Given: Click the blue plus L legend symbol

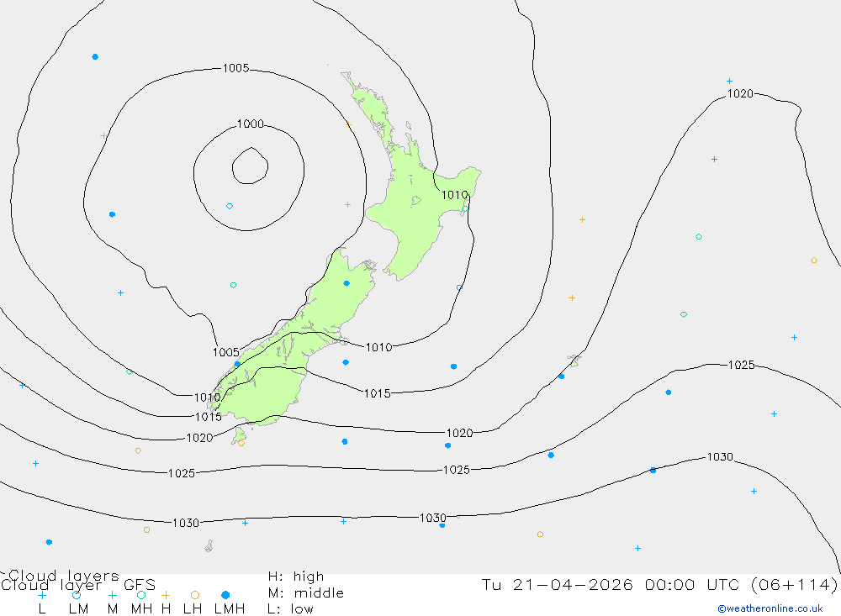Looking at the screenshot, I should click(42, 595).
